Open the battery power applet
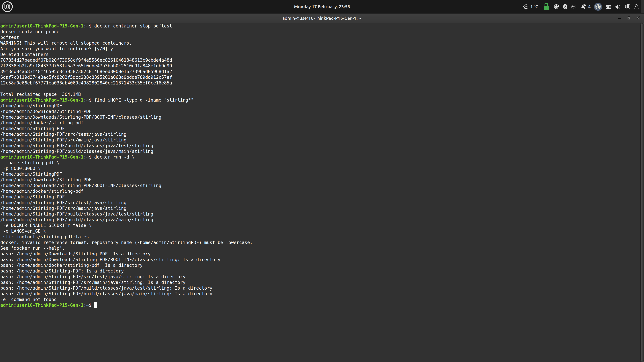The width and height of the screenshot is (644, 362). click(x=627, y=7)
